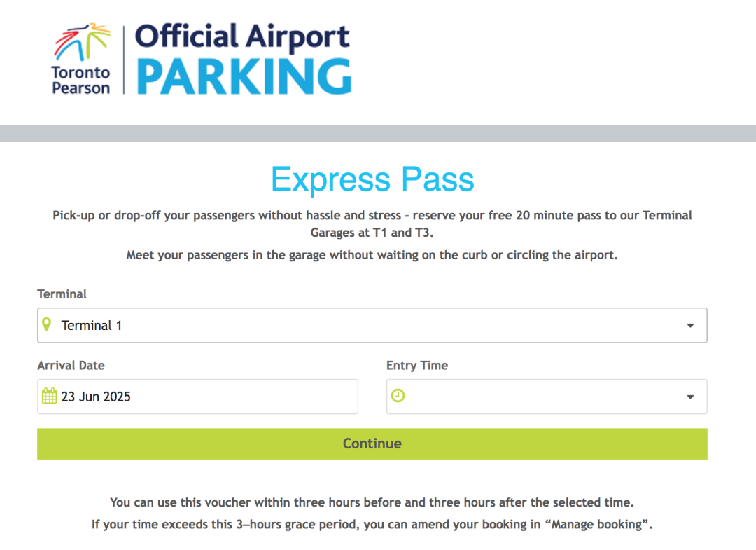Viewport: 756px width, 550px height.
Task: Click the Official Airport Parking logo text
Action: click(x=244, y=58)
